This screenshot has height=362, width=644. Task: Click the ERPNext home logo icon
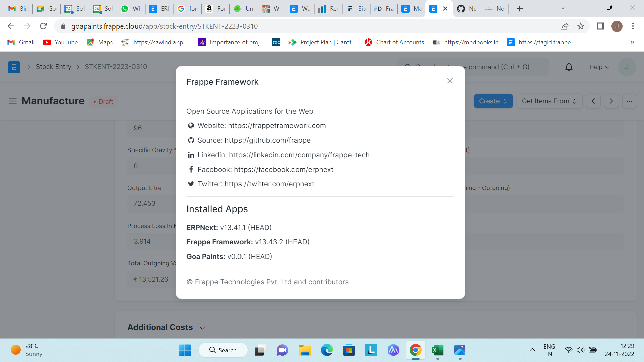coord(14,67)
